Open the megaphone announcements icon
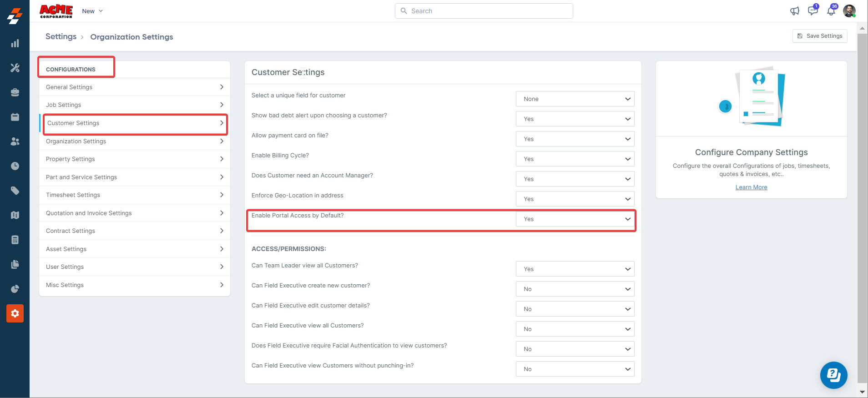Viewport: 868px width, 398px height. (794, 11)
